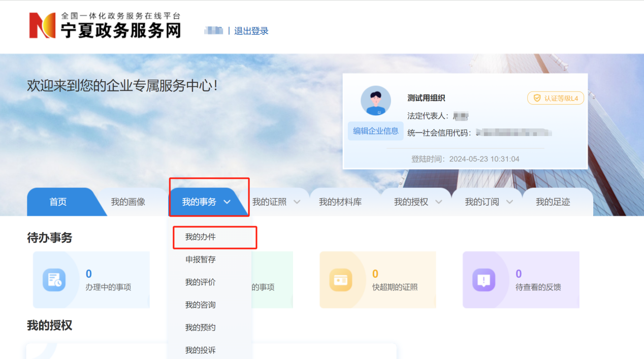Select 申报暂存 menu item
Viewport: 644px width, 359px height.
(200, 259)
